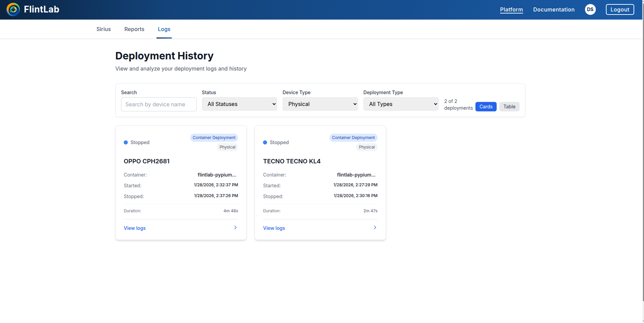Click the Logout button
Screen dimensions: 644x323
(620, 9)
